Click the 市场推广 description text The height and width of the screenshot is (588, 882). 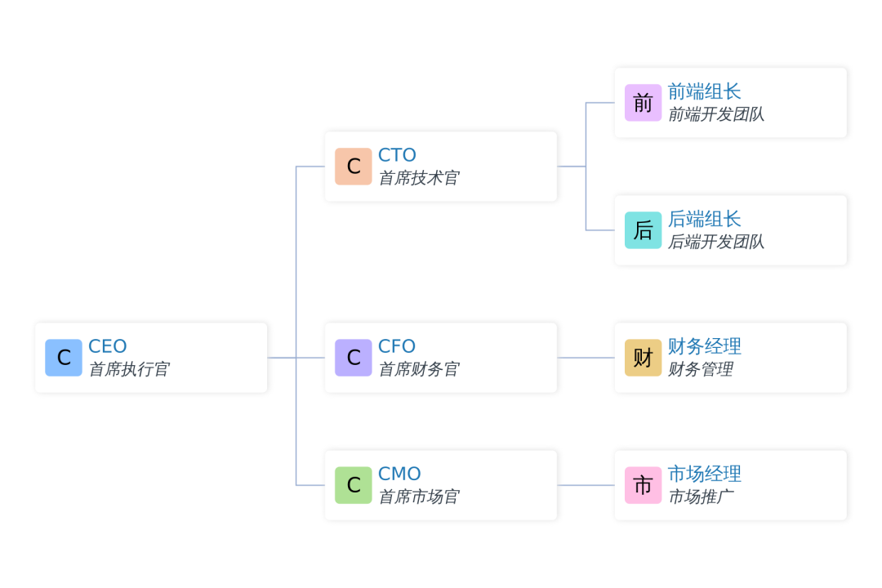coord(701,497)
